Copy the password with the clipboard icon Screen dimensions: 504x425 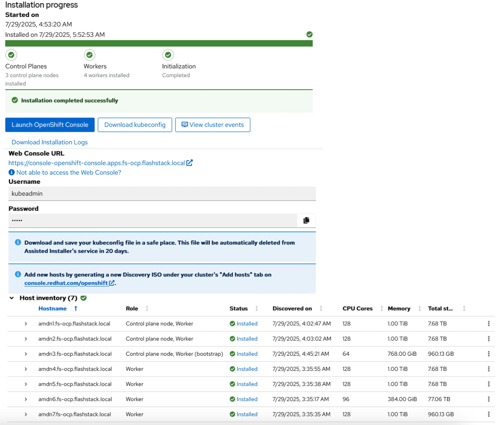tap(306, 220)
